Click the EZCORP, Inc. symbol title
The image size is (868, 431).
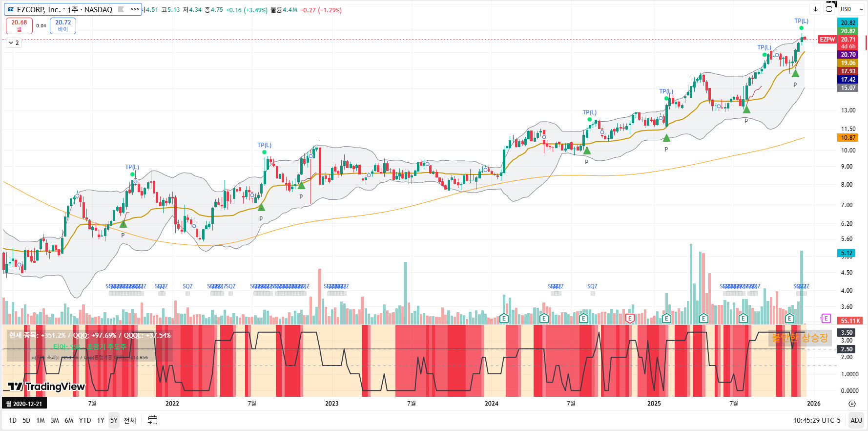pyautogui.click(x=40, y=9)
